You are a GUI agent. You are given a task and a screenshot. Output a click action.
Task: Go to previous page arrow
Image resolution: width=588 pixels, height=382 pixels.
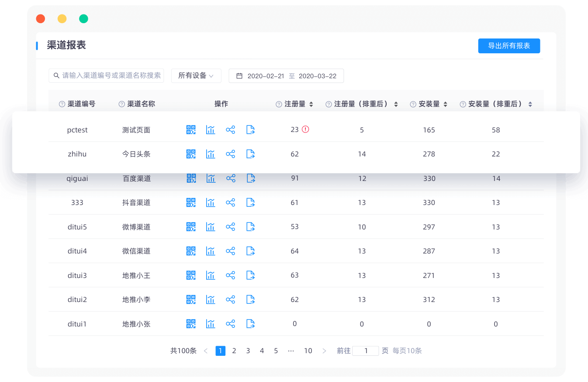click(x=206, y=351)
